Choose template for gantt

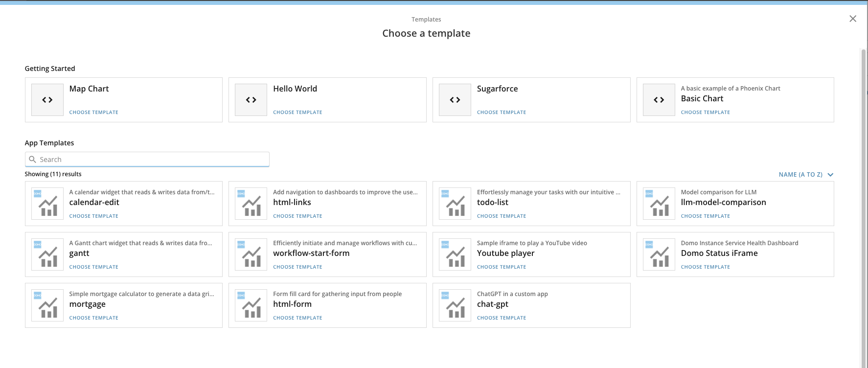click(93, 267)
